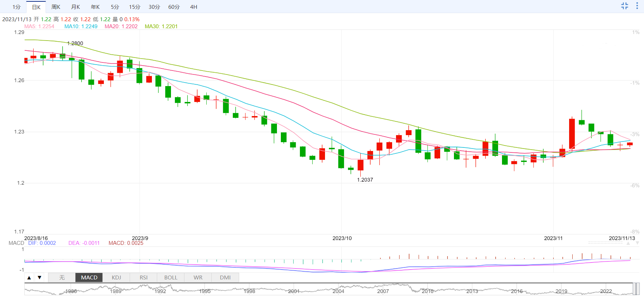This screenshot has width=644, height=308.
Task: Click the MACD: 0.0025 value
Action: (x=126, y=243)
